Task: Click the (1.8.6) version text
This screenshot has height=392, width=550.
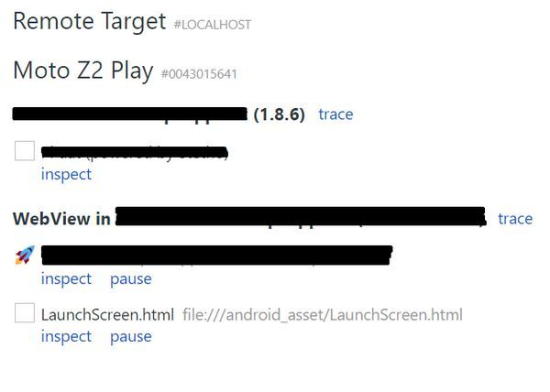Action: [280, 114]
